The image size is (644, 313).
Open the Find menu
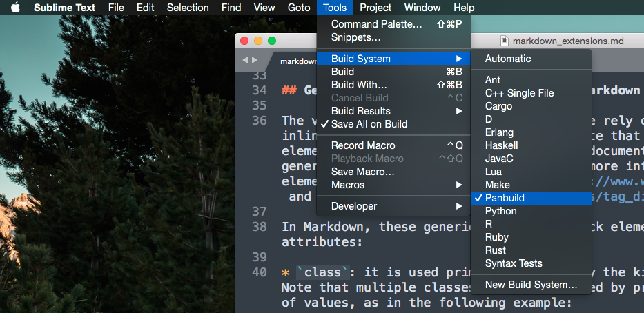[231, 8]
